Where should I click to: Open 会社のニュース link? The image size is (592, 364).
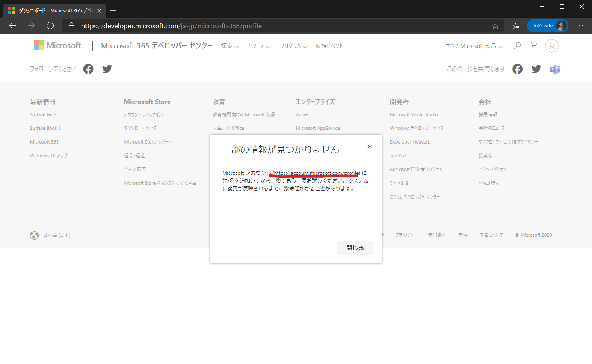pos(492,128)
